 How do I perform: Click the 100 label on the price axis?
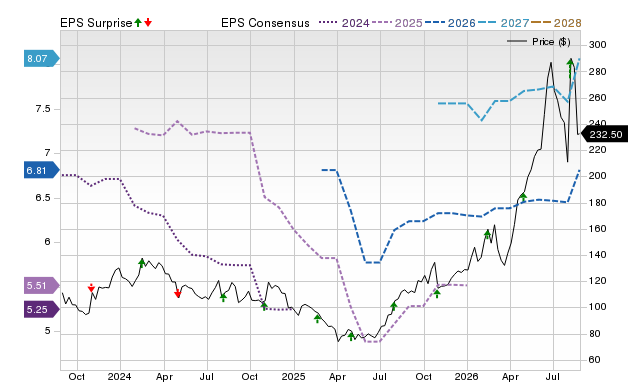pyautogui.click(x=598, y=307)
